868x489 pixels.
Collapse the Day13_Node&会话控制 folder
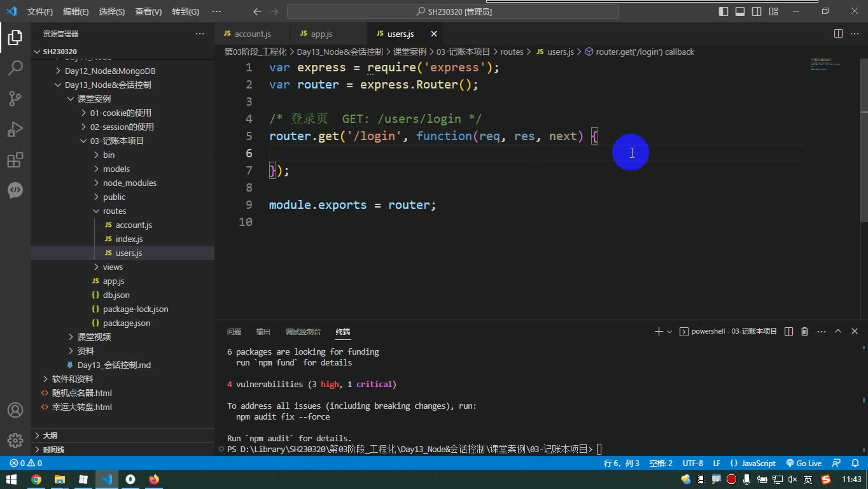pos(108,85)
